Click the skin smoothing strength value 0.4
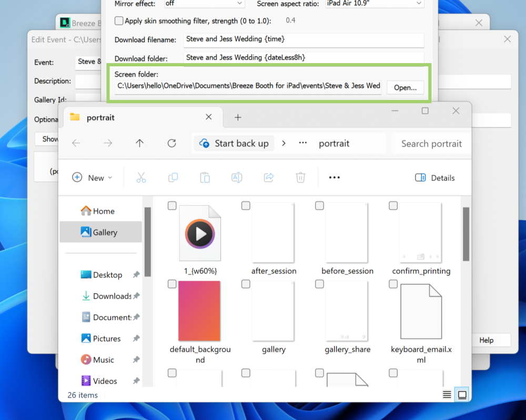 coord(290,21)
